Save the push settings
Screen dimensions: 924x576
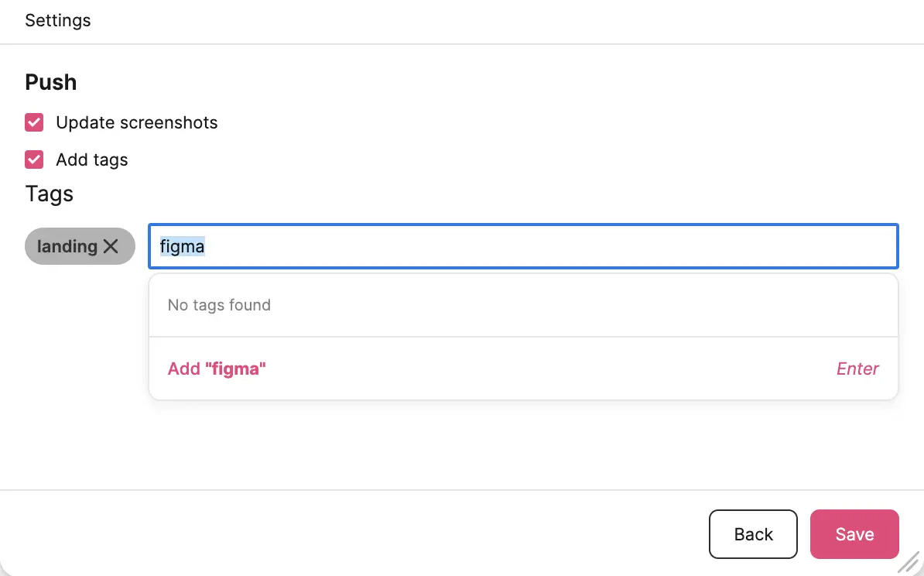pos(854,534)
